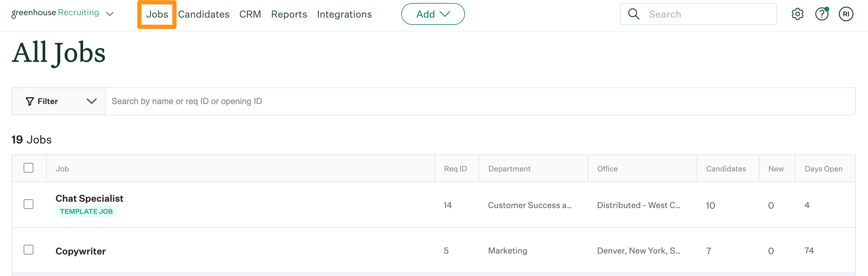Switch to the Candidates section
This screenshot has width=868, height=276.
pos(204,14)
